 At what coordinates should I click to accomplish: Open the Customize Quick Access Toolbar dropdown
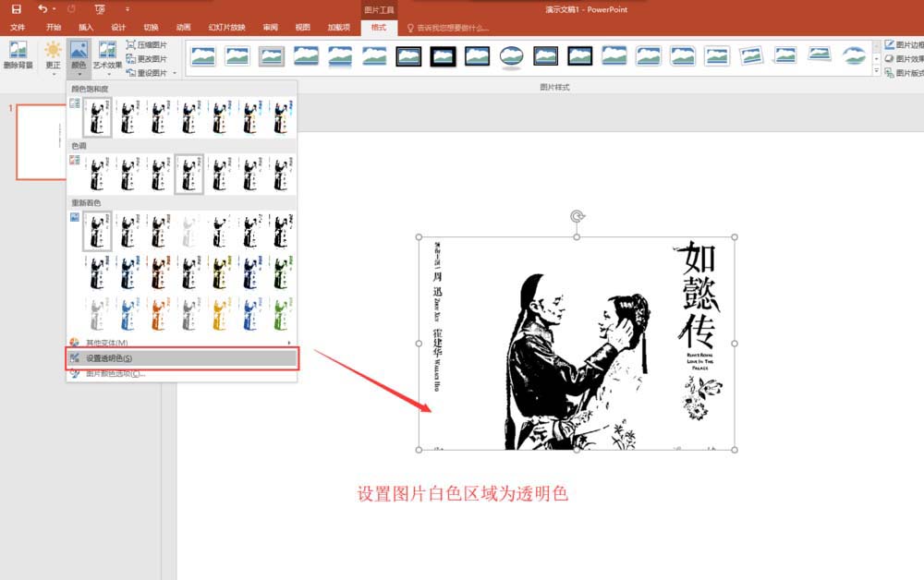click(127, 9)
